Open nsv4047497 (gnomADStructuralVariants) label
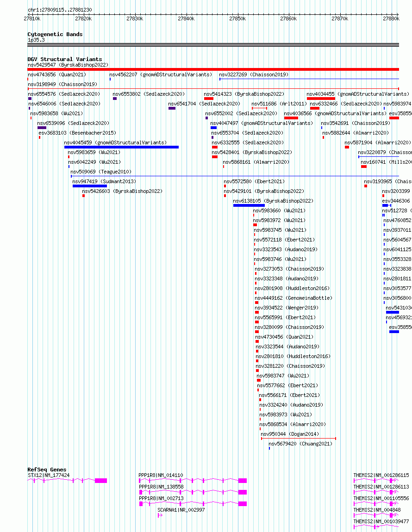 point(262,123)
